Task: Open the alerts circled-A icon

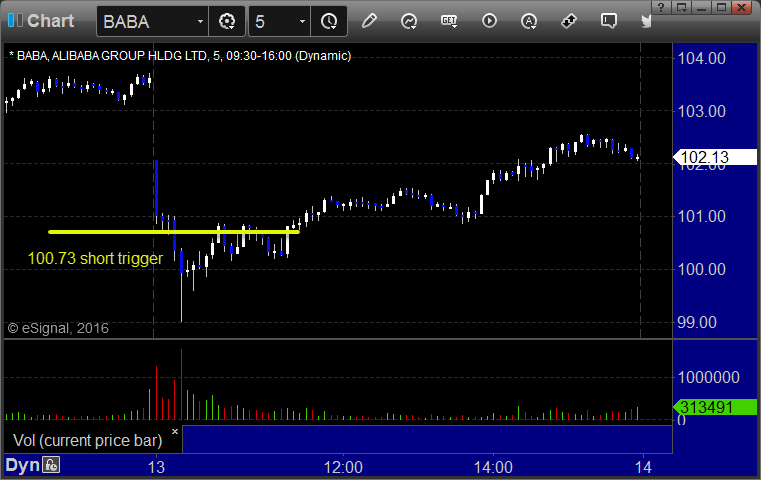Action: [529, 21]
